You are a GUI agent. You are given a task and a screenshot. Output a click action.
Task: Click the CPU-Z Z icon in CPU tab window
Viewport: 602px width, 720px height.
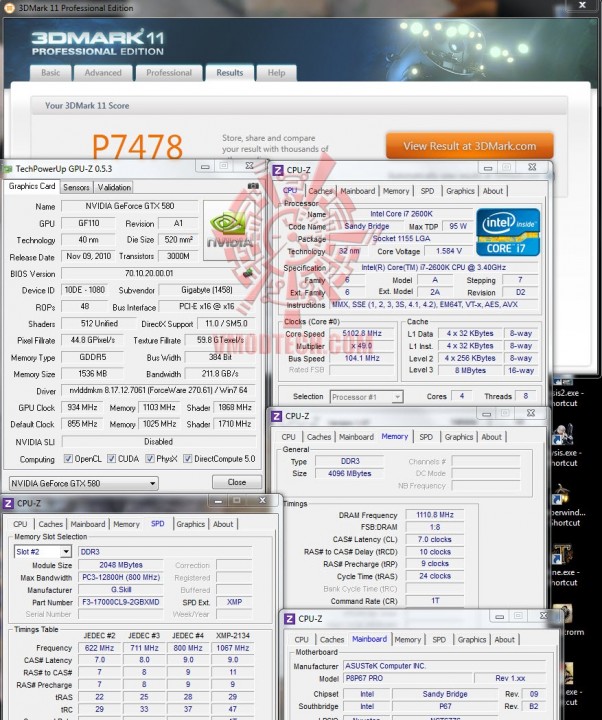coord(278,170)
